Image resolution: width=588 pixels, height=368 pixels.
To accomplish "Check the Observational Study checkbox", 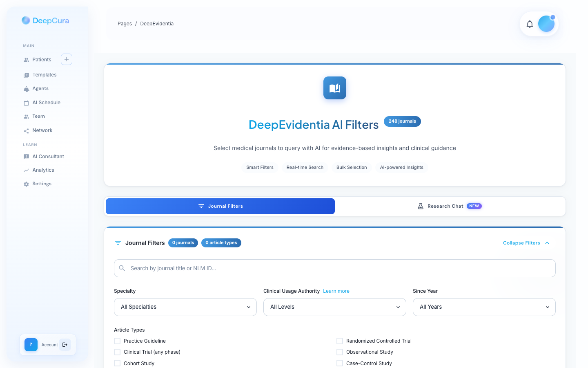I will [340, 352].
